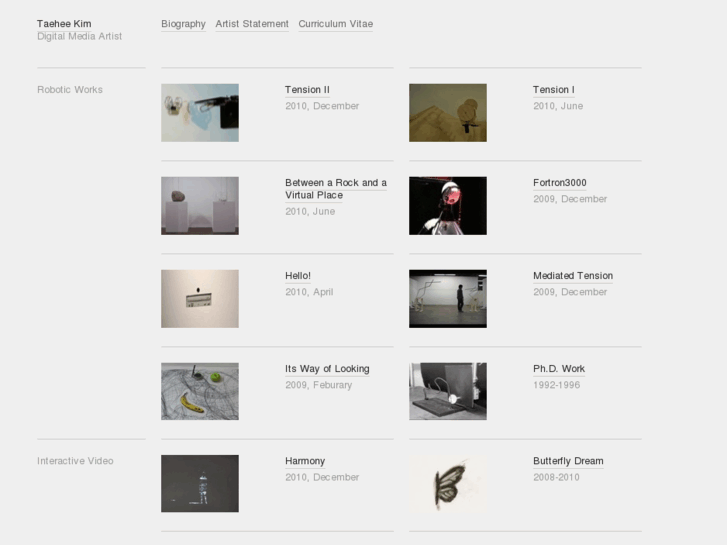Open the Mediated Tension title link
The image size is (727, 545).
pos(573,276)
